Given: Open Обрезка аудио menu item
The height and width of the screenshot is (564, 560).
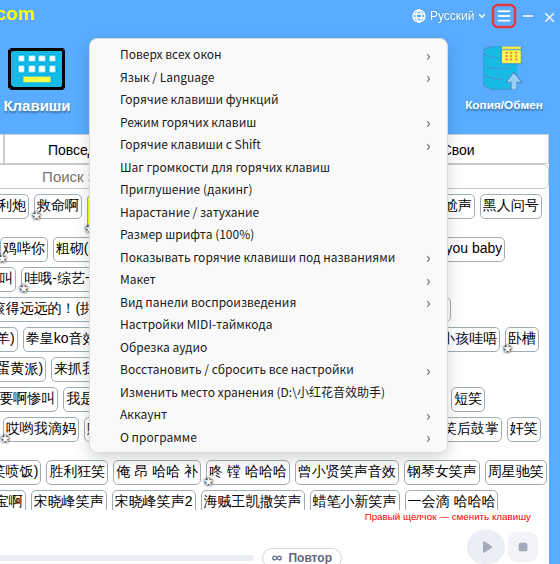Looking at the screenshot, I should pos(268,347).
